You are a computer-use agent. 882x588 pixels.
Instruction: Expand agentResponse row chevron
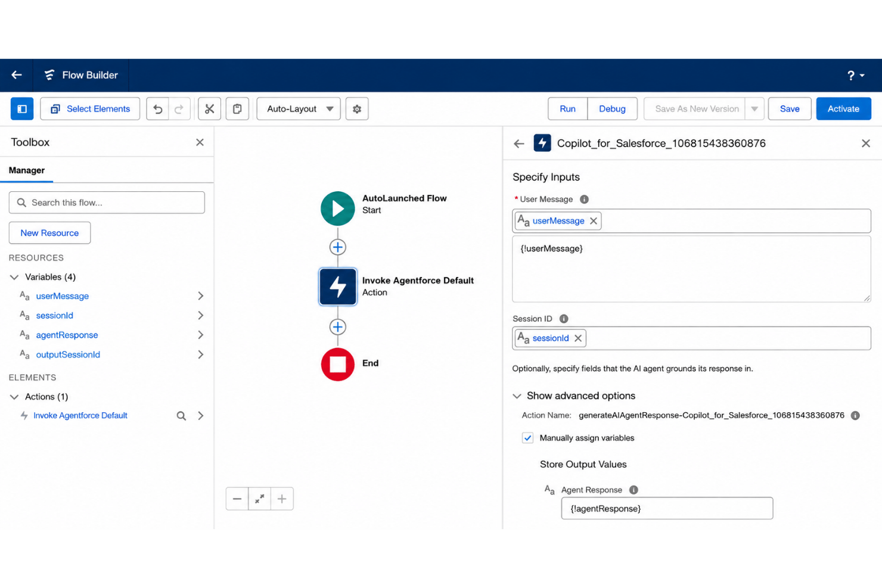201,335
